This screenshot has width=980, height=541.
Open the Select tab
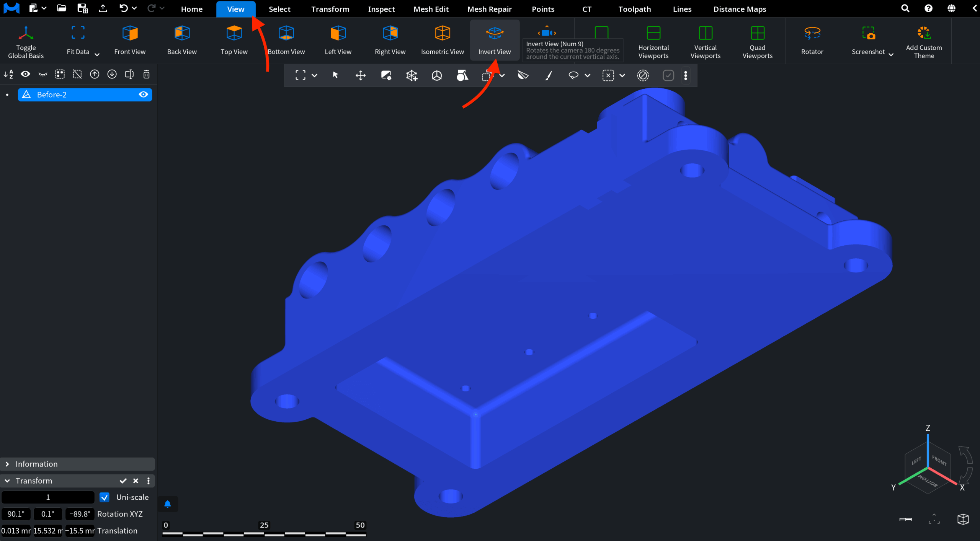pos(279,9)
